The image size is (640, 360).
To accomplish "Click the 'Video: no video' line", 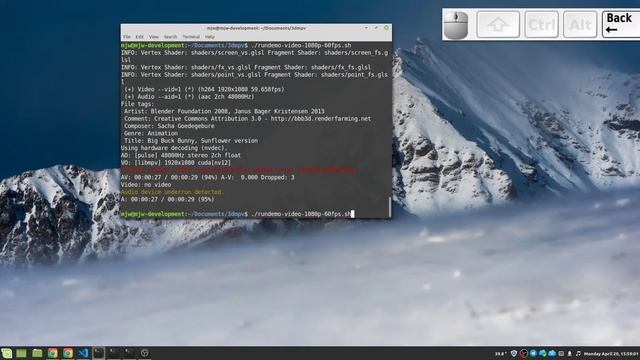I will [x=146, y=185].
